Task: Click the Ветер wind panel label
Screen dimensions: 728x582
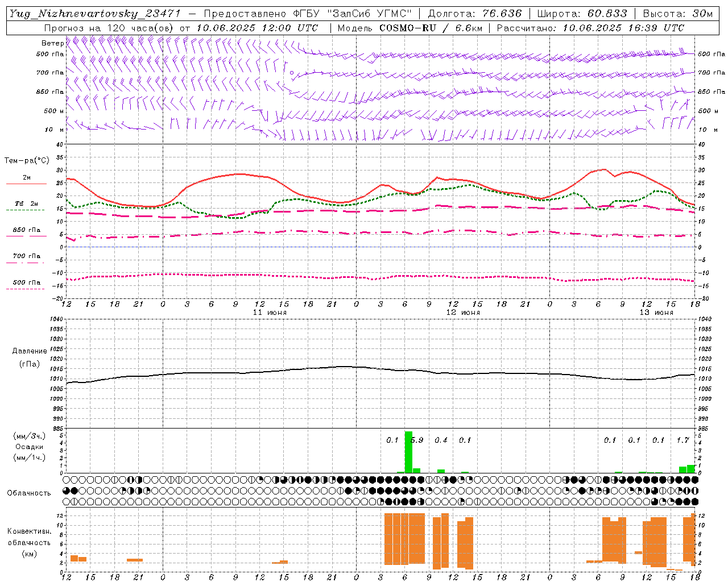Action: (x=52, y=43)
